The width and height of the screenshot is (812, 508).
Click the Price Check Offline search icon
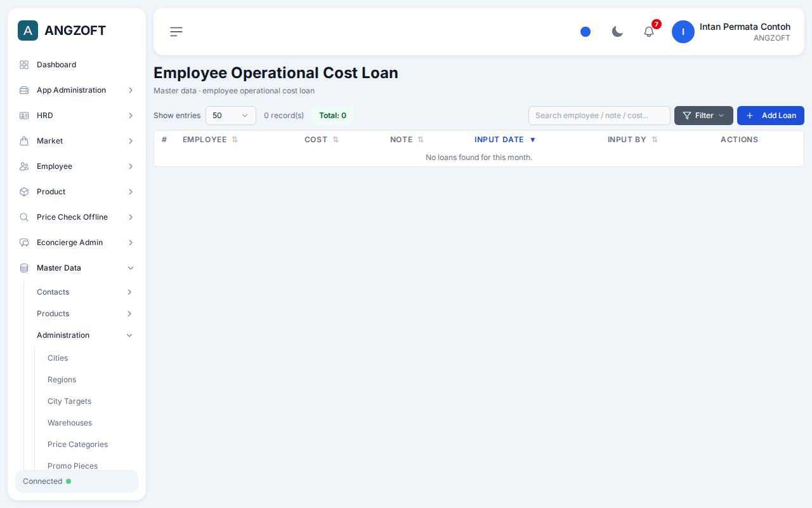(x=24, y=217)
